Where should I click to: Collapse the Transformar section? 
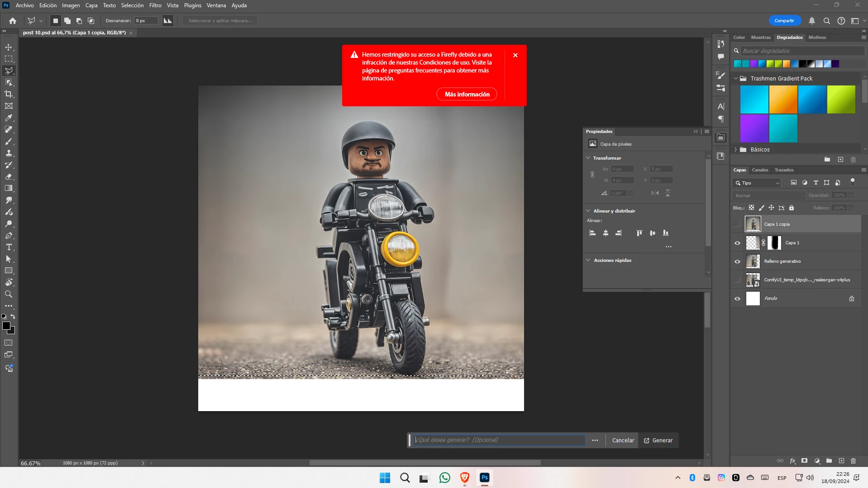click(588, 158)
